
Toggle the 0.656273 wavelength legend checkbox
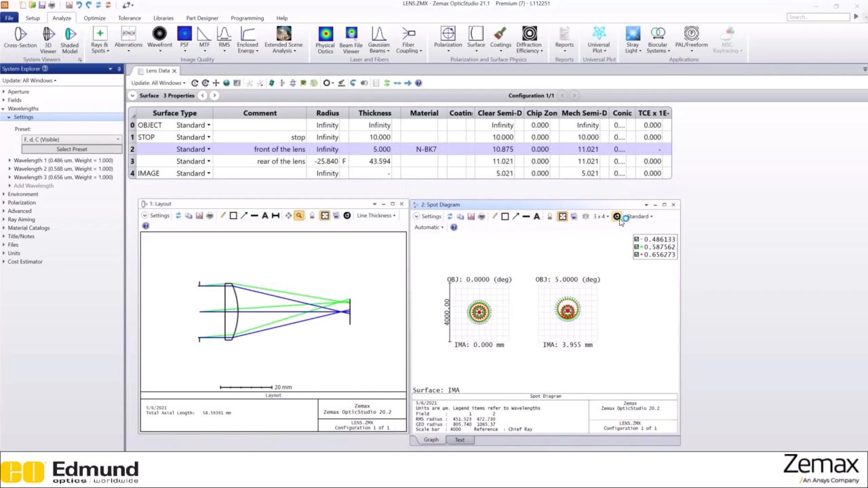[637, 254]
